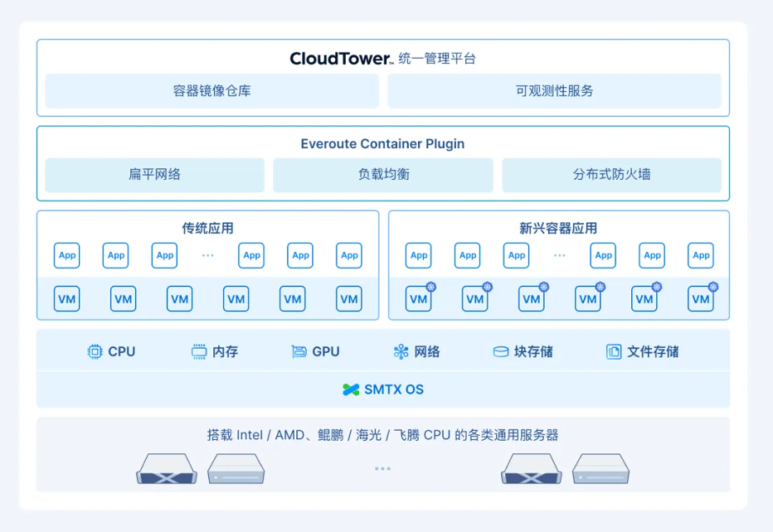
Task: Click the GPU text label
Action: tap(326, 351)
